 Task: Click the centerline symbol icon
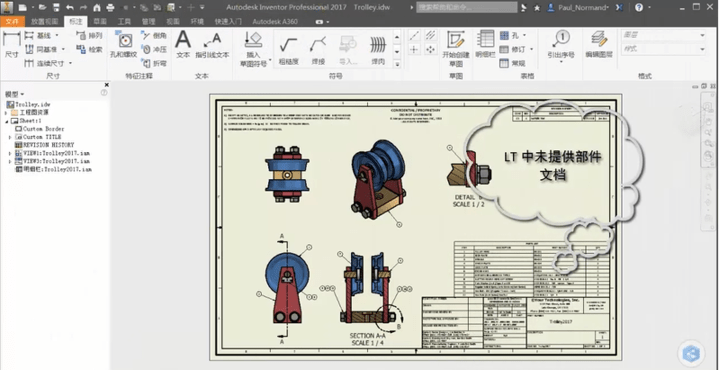(x=414, y=35)
